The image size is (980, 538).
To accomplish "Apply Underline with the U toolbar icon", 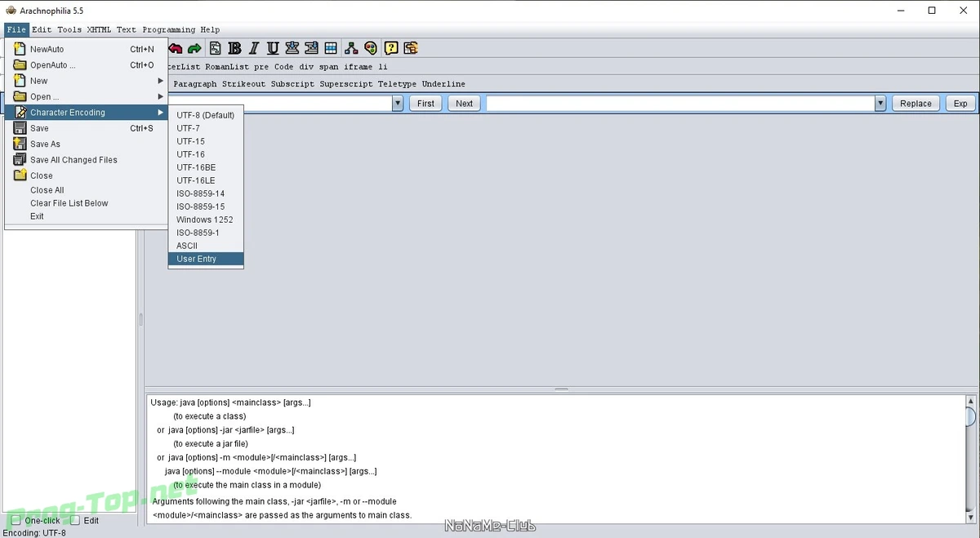I will [273, 48].
